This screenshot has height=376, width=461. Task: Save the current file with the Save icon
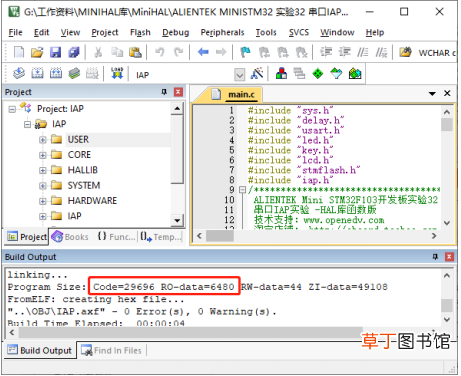coord(55,52)
